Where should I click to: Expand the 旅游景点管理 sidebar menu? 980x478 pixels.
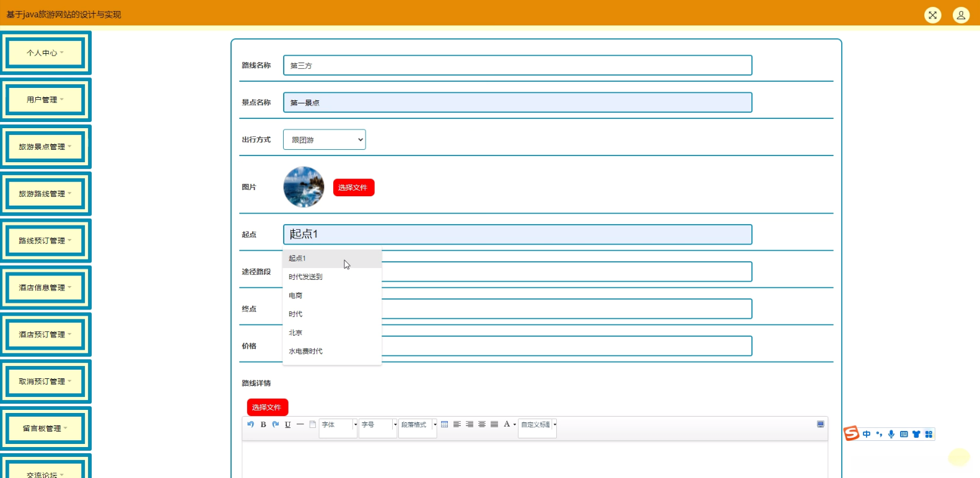click(x=46, y=147)
